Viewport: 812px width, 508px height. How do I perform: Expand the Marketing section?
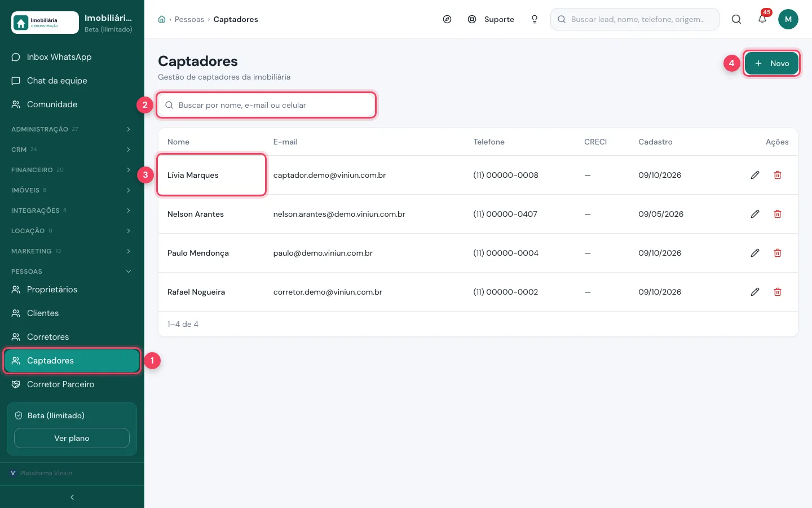pos(72,251)
